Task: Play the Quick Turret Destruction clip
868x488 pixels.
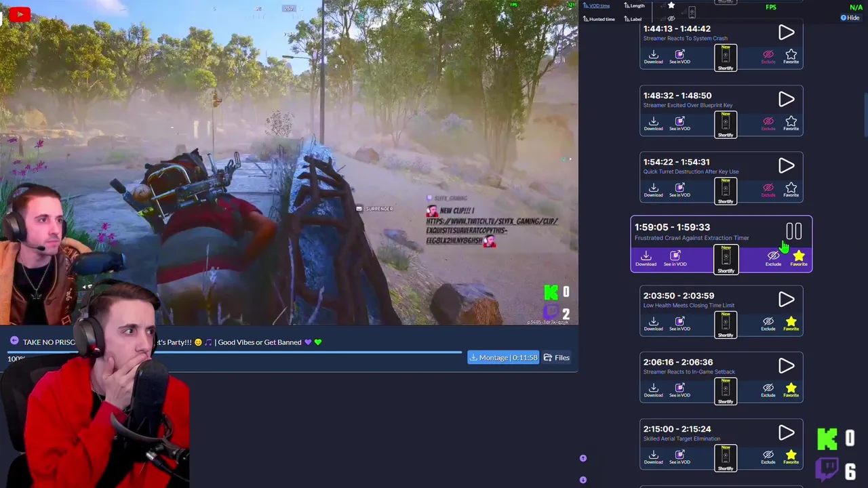Action: 786,165
